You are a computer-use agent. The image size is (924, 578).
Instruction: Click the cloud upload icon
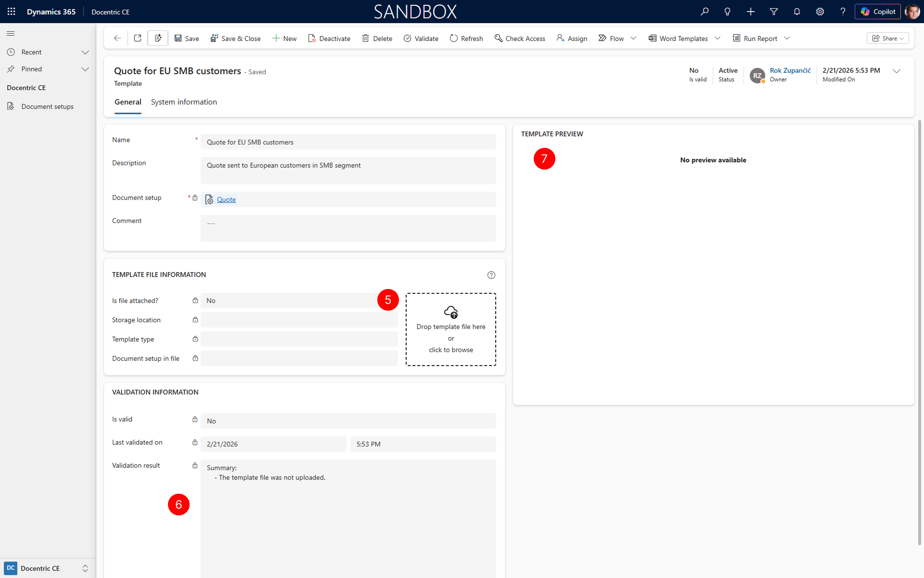click(x=451, y=312)
